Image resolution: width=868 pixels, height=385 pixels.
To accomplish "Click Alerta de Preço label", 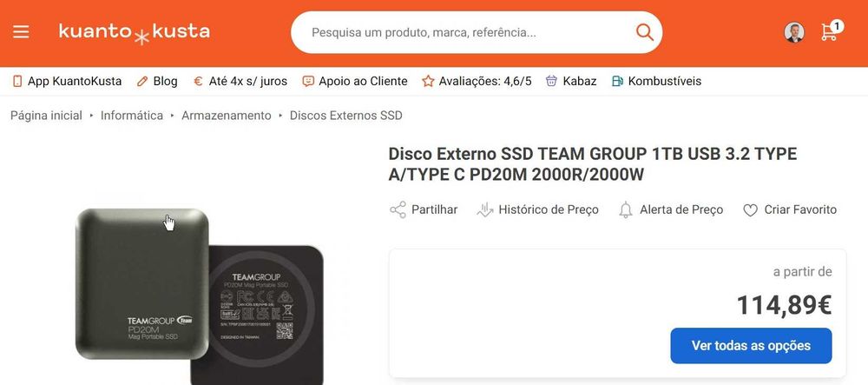I will tap(681, 210).
